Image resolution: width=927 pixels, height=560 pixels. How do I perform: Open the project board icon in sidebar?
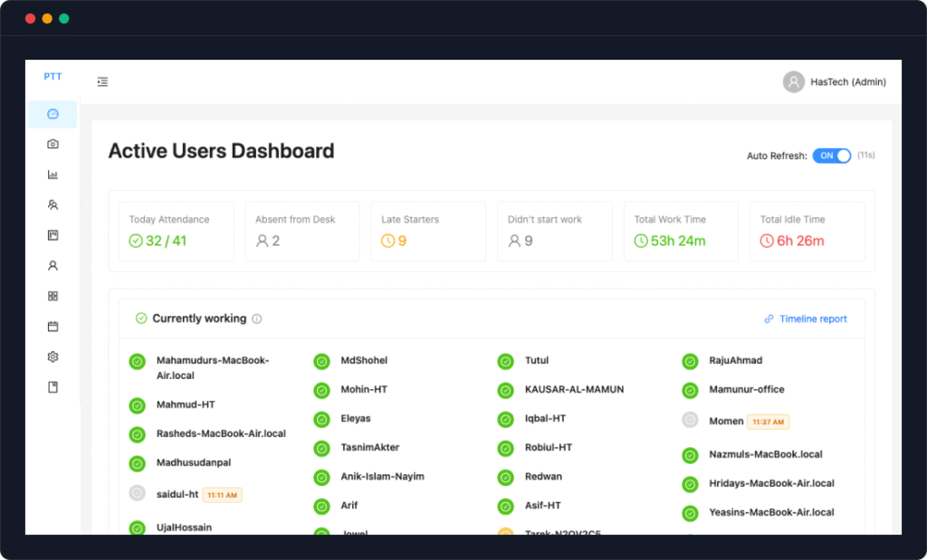tap(53, 235)
